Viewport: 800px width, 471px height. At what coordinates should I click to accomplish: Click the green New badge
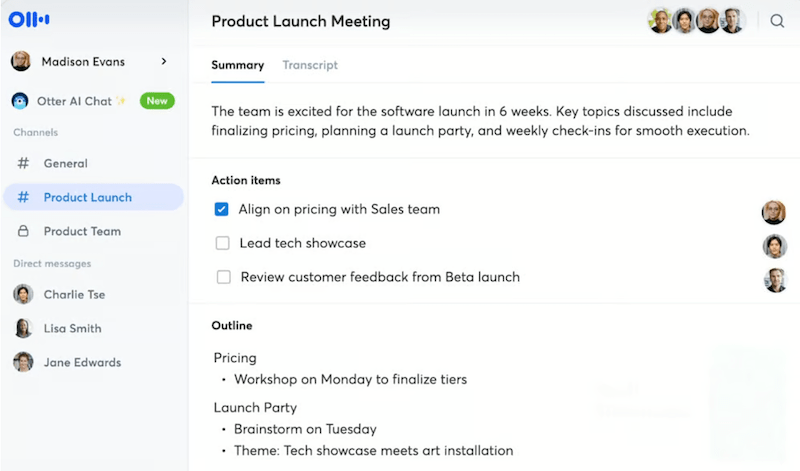click(157, 101)
